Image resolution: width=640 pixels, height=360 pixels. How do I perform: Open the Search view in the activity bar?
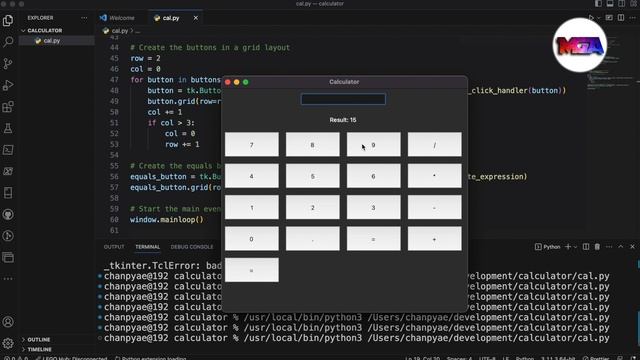tap(8, 42)
